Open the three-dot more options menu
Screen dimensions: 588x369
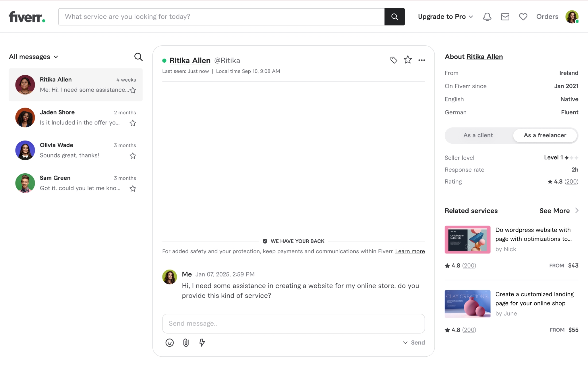421,60
